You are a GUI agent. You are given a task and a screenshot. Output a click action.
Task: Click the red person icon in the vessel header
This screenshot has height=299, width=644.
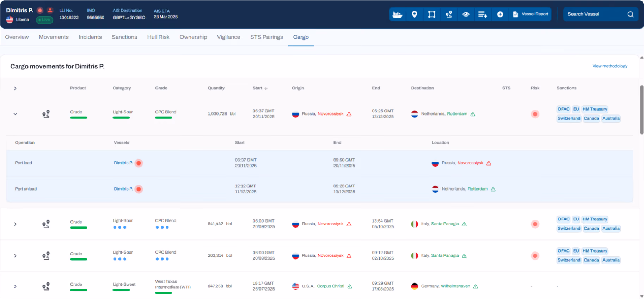(x=50, y=10)
